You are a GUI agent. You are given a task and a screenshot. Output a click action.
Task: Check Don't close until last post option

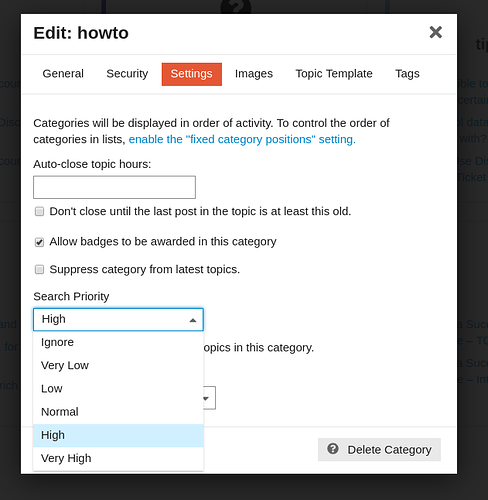pos(39,212)
